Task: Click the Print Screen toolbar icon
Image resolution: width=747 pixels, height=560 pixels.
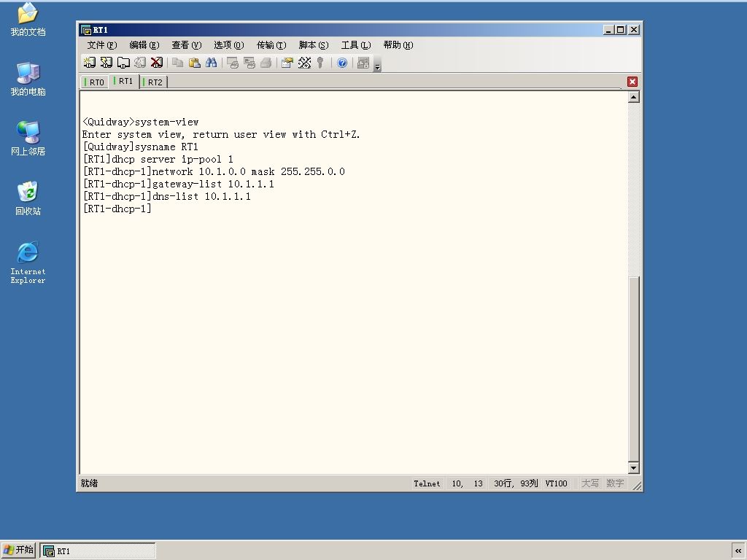Action: pyautogui.click(x=233, y=63)
